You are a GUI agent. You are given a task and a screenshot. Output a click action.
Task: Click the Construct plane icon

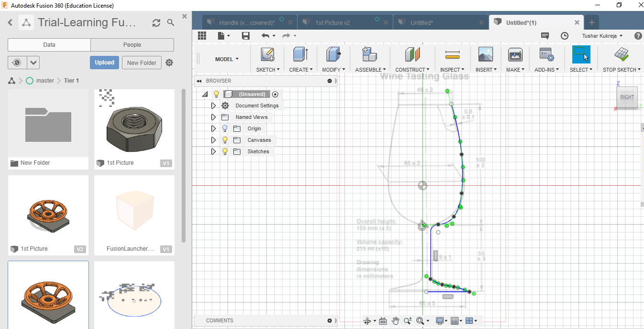pos(412,54)
